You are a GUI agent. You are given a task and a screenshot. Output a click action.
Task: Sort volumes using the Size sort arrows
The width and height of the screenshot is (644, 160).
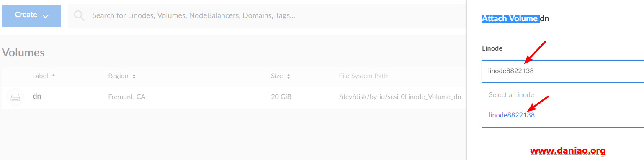pyautogui.click(x=288, y=76)
